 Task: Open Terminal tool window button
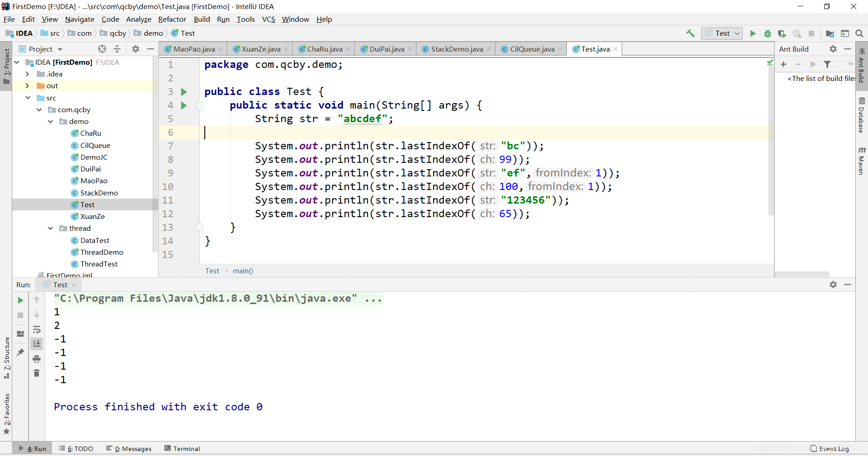click(182, 449)
